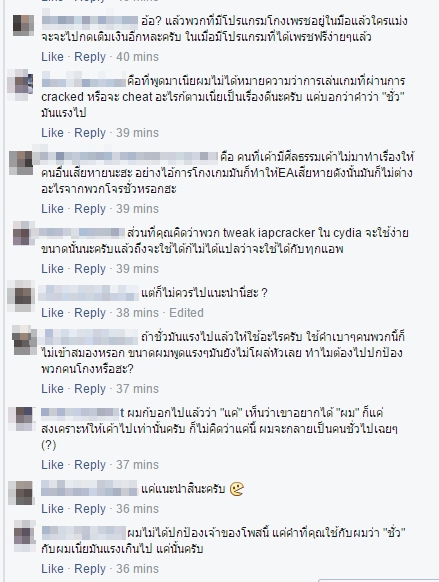
Task: Click the blurred name on the 38 mins comment
Action: tap(88, 293)
